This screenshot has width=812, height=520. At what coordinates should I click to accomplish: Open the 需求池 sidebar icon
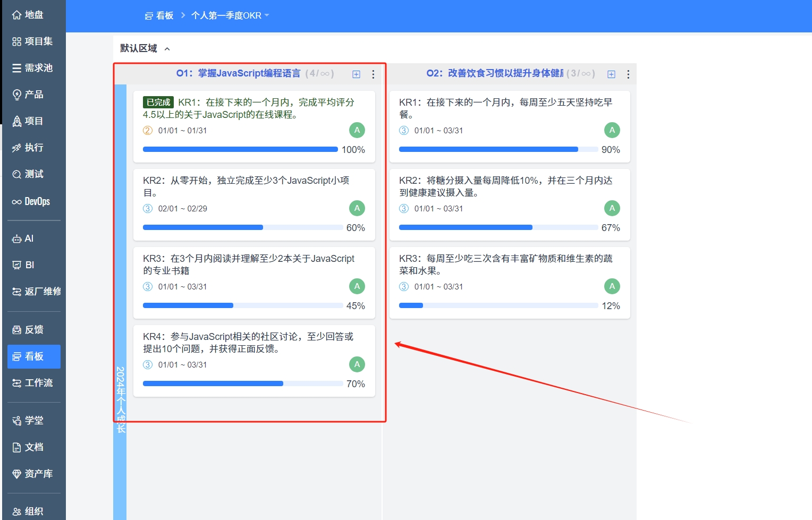[x=33, y=67]
